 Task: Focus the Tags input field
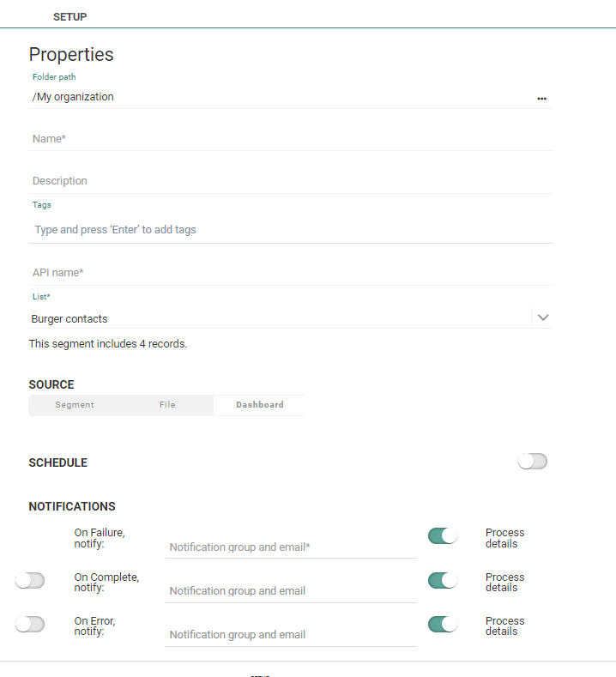(x=290, y=230)
